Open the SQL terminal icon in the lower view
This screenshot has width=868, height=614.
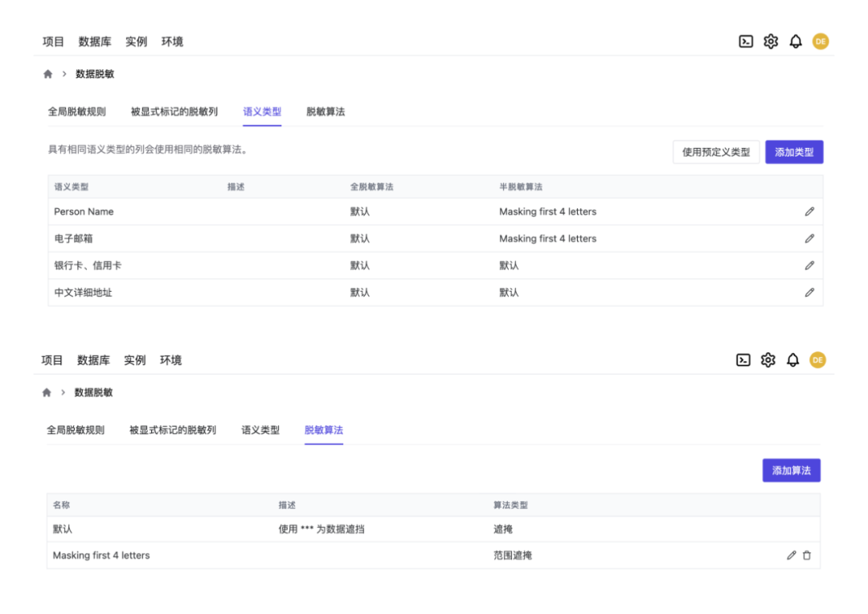pos(743,360)
